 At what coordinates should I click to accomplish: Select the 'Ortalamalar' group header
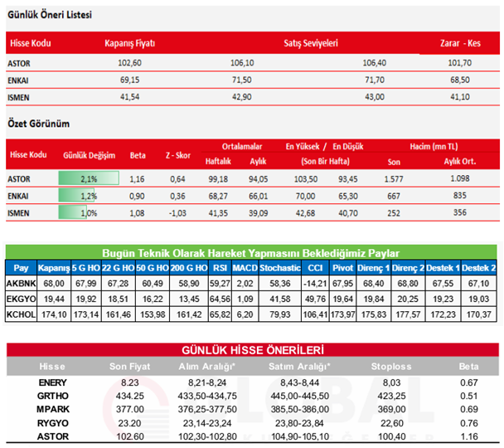(242, 147)
